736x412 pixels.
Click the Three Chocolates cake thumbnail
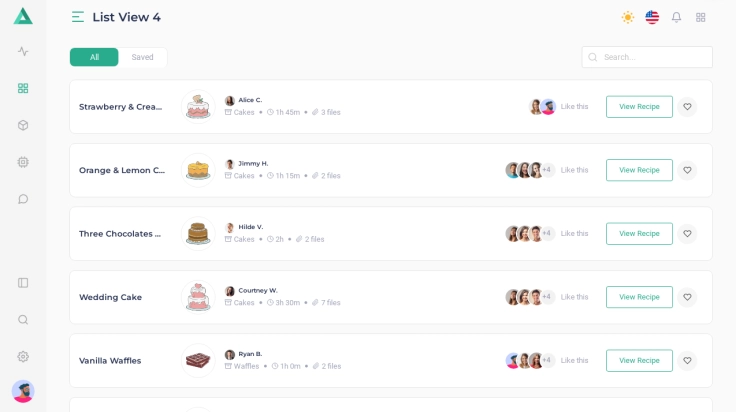click(x=198, y=234)
